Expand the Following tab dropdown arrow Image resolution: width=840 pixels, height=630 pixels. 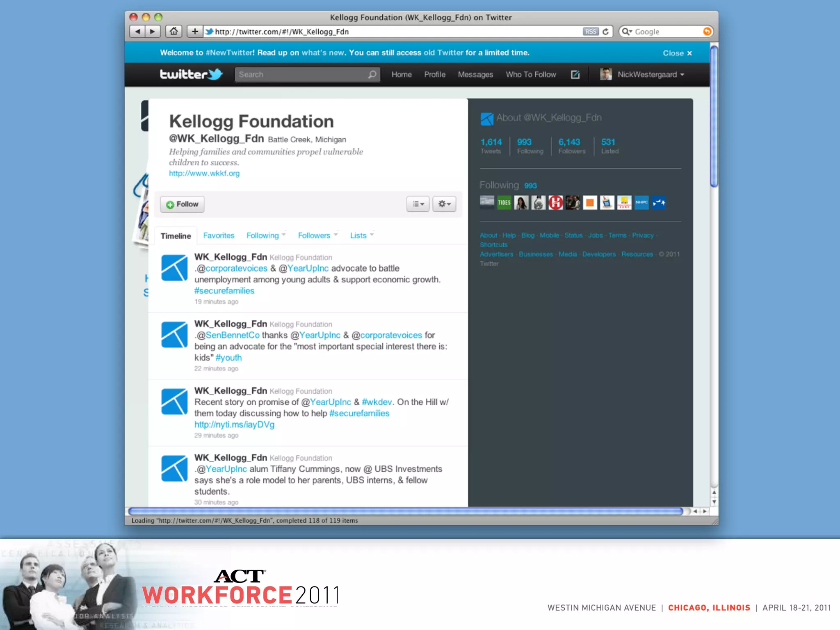click(284, 235)
